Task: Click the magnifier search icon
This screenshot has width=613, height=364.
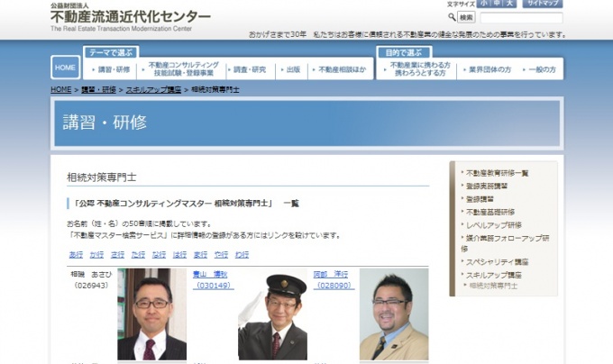Action: click(452, 17)
